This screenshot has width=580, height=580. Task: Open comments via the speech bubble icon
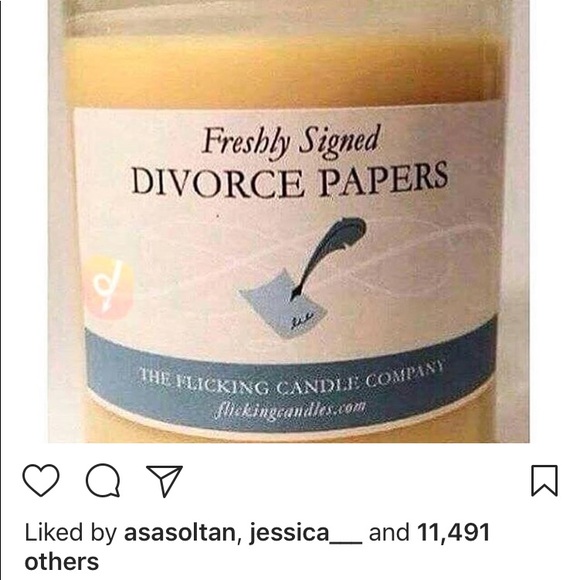coord(103,480)
